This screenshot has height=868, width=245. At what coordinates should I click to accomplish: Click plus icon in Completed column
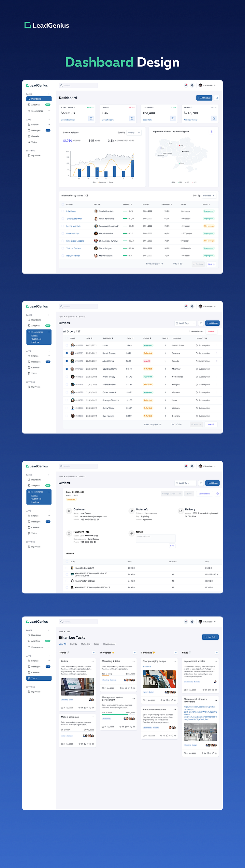click(176, 653)
